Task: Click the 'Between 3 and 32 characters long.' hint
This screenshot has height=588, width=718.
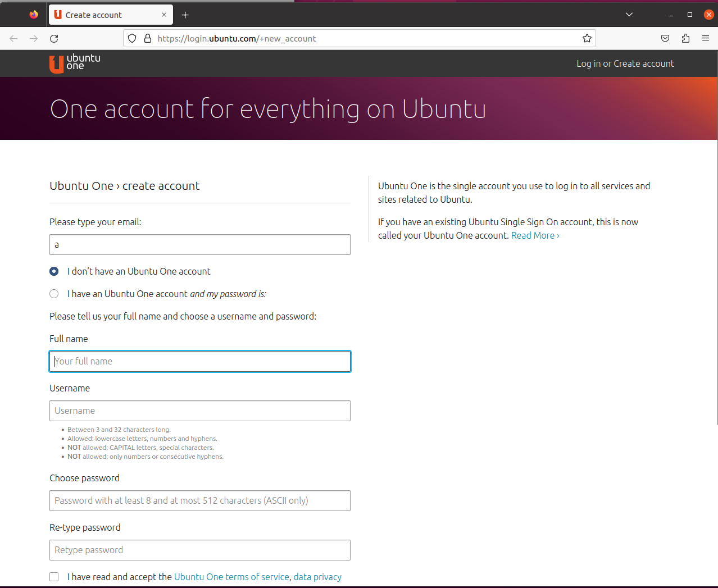Action: 119,430
